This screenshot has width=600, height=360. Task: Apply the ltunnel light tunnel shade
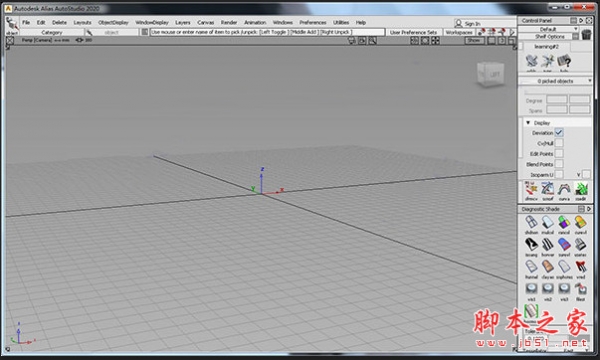[x=531, y=267]
